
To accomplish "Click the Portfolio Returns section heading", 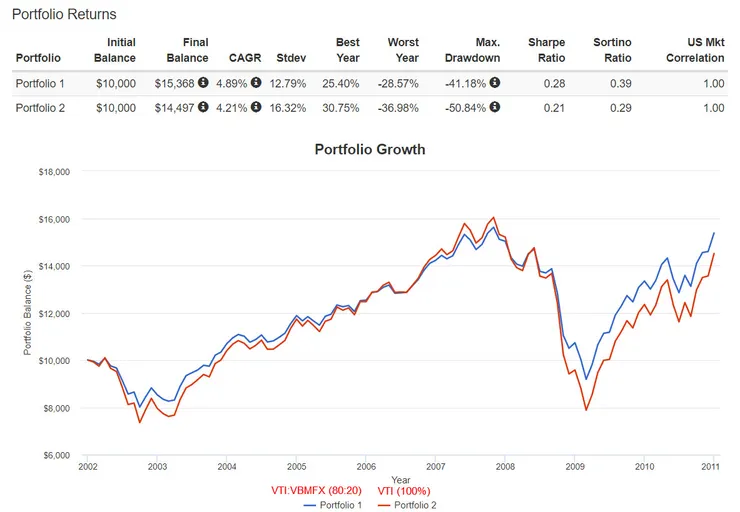I will click(x=64, y=14).
